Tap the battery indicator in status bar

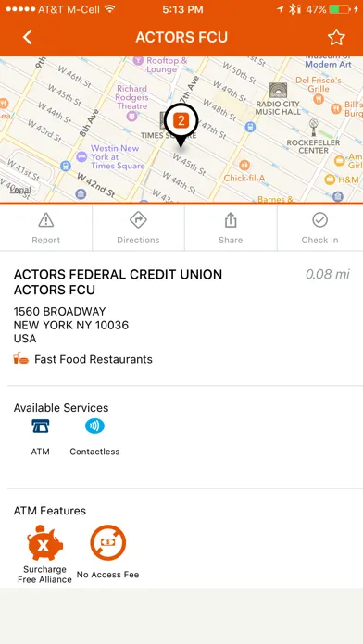pyautogui.click(x=340, y=9)
